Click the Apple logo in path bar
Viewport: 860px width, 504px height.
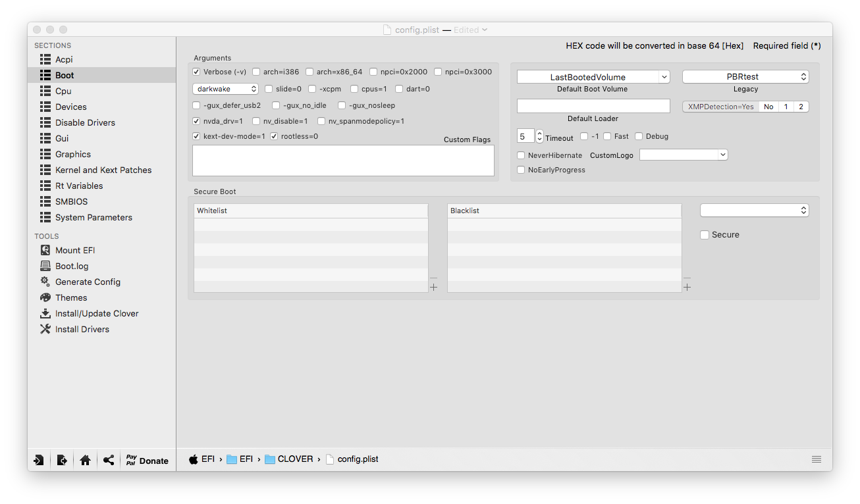click(x=194, y=459)
